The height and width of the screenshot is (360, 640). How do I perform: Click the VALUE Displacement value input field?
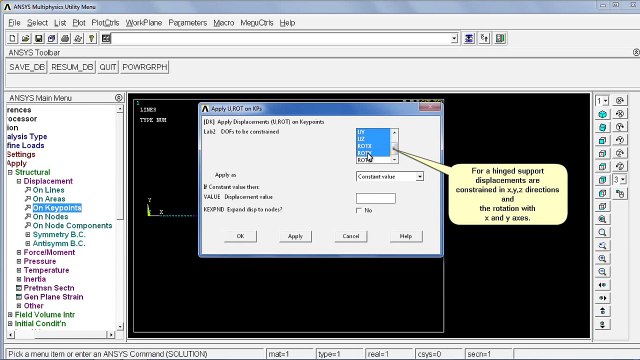point(376,198)
